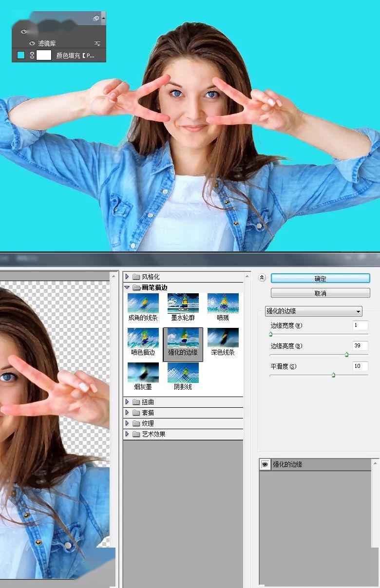Viewport: 380px width, 588px height.
Task: Click the smart filter blending options icon beside 滤镜库
Action: pos(97,44)
